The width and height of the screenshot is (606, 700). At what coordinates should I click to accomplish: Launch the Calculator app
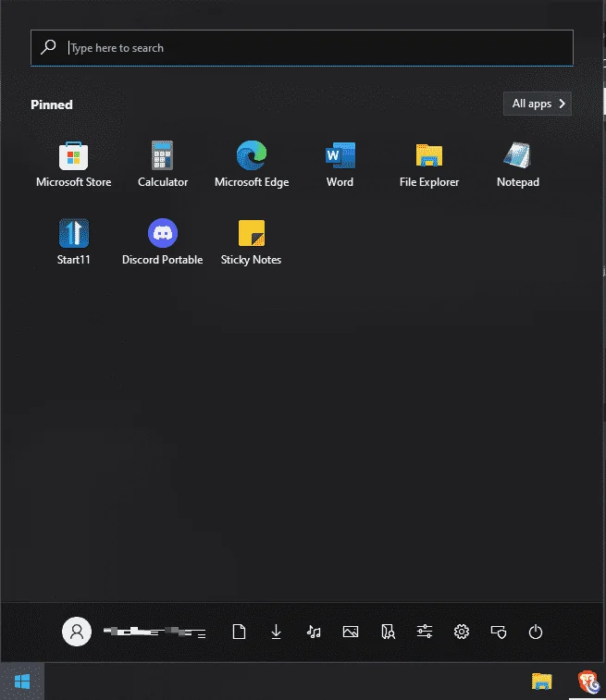pyautogui.click(x=163, y=165)
